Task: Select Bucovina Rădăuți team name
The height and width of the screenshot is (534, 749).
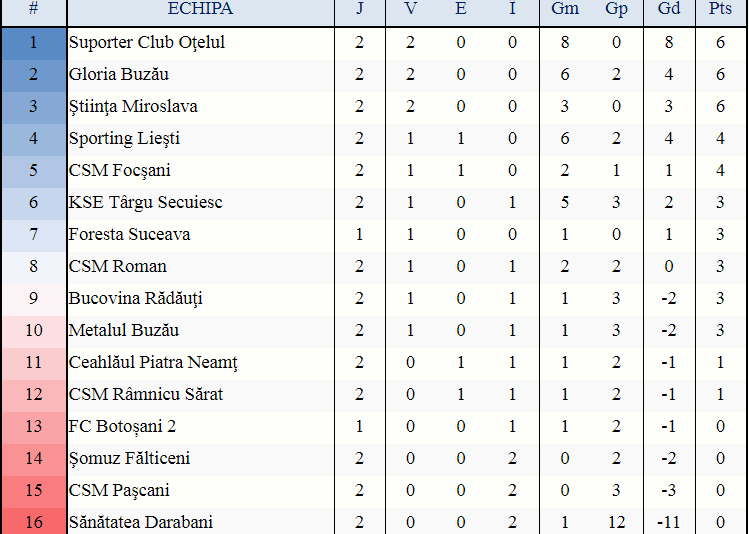Action: (x=136, y=298)
